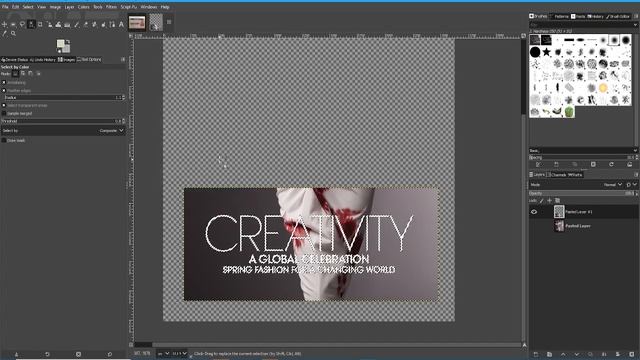Switch to the Brush Editor tab

tap(618, 16)
